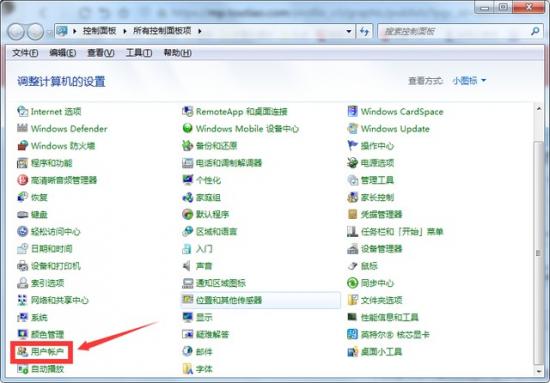The height and width of the screenshot is (383, 550).
Task: Open the 帮助(H) menu
Action: (177, 53)
